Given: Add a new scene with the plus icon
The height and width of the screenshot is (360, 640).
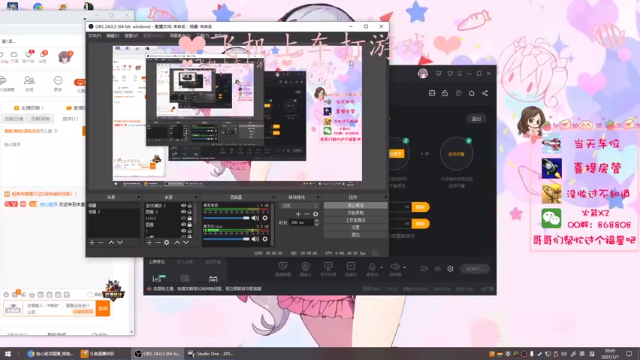Looking at the screenshot, I should point(92,242).
